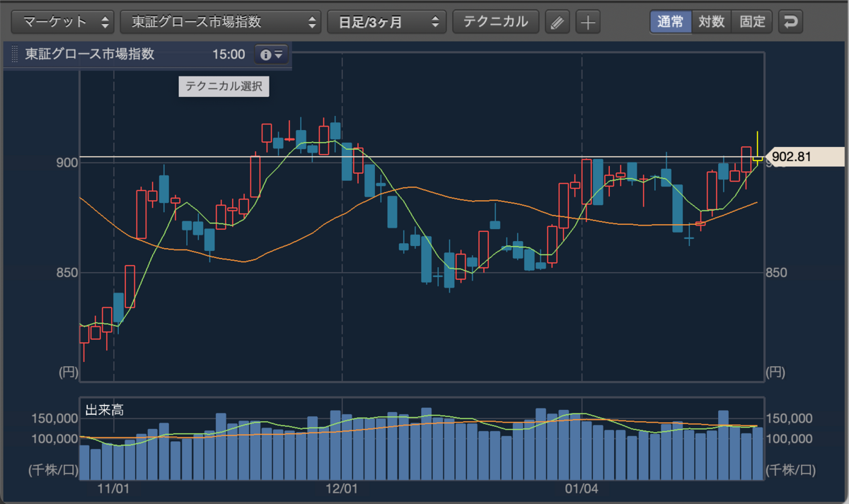This screenshot has width=849, height=504.
Task: Switch to 固定 fixed scale
Action: pyautogui.click(x=752, y=22)
